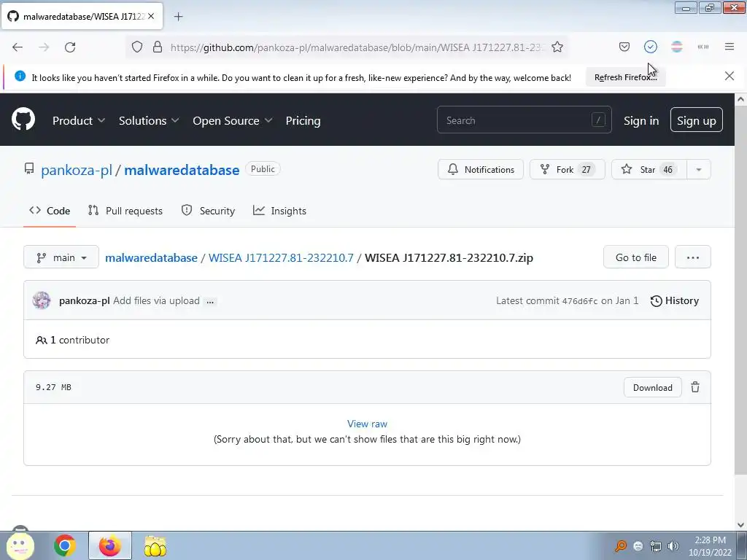Click the GitHub Octocat logo in header
Viewport: 747px width, 560px height.
click(x=23, y=120)
